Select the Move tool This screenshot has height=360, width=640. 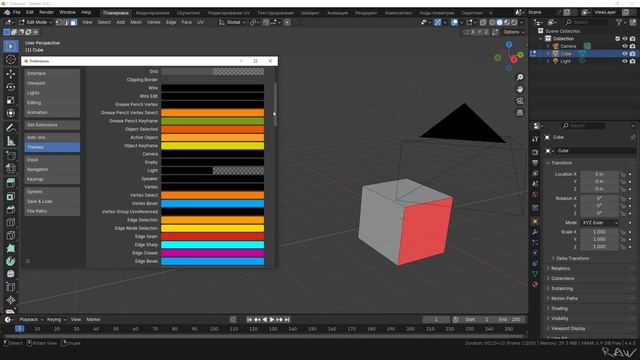click(x=11, y=74)
